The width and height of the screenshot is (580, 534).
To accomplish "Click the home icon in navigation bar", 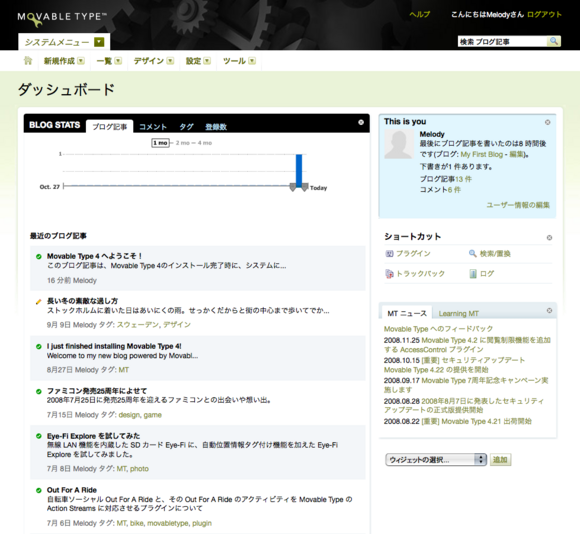I will (28, 61).
